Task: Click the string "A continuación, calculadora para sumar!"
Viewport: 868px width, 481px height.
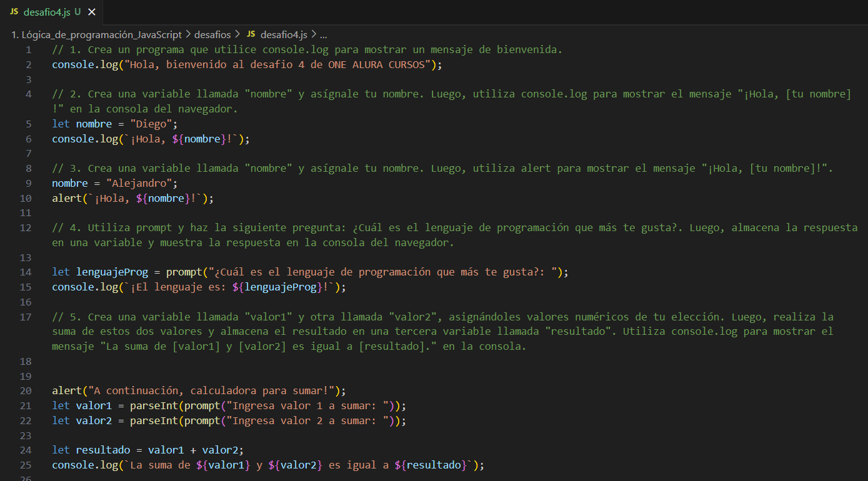Action: 211,391
